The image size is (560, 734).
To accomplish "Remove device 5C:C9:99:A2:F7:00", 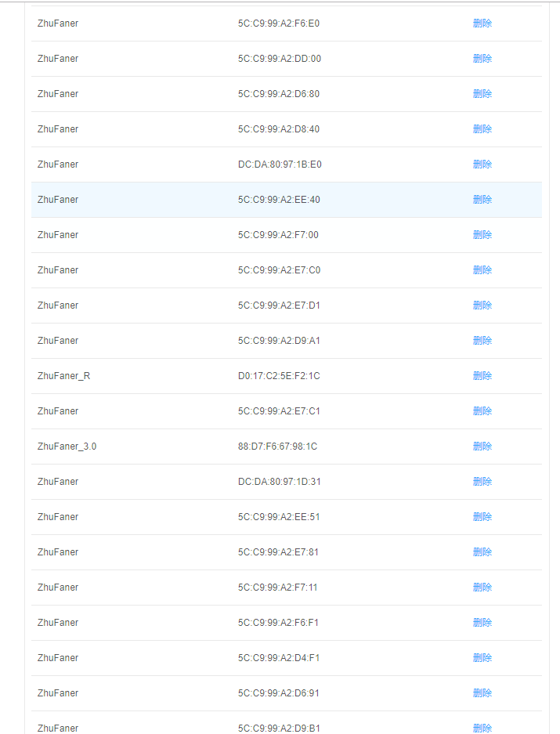I will (482, 235).
